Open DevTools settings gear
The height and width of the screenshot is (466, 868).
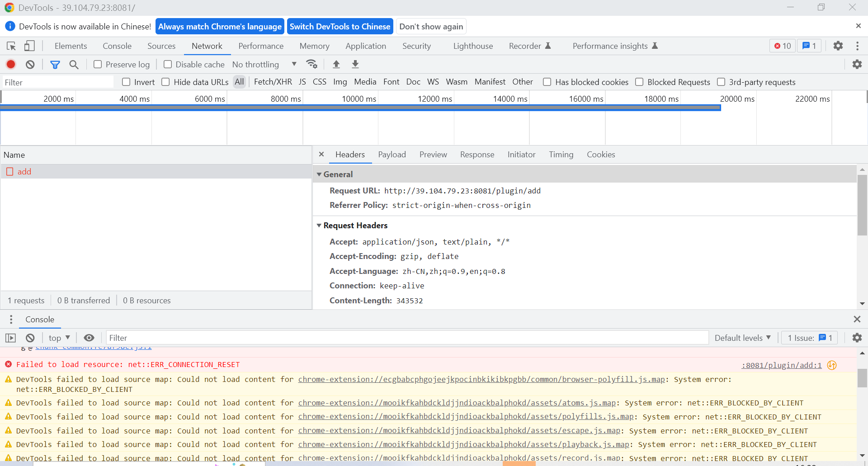[x=838, y=46]
